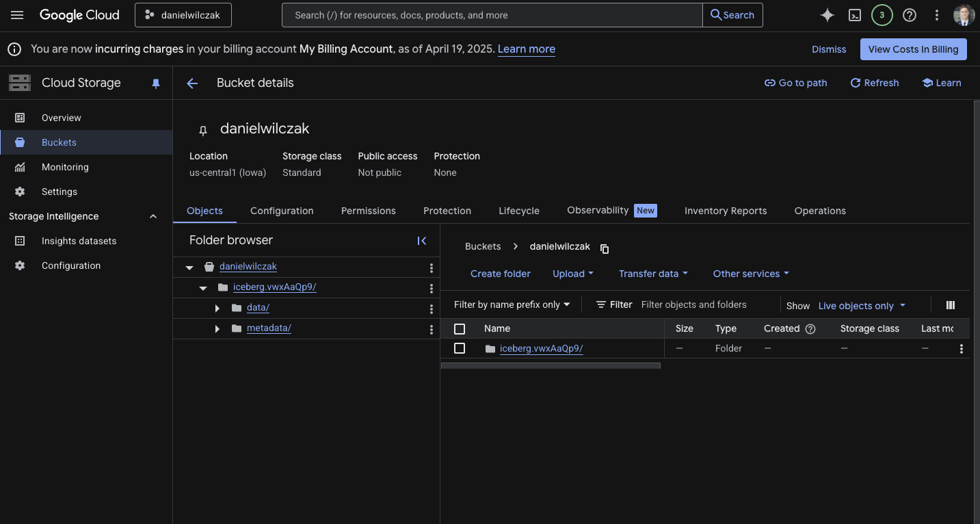
Task: Switch to the Lifecycle tab
Action: tap(519, 211)
